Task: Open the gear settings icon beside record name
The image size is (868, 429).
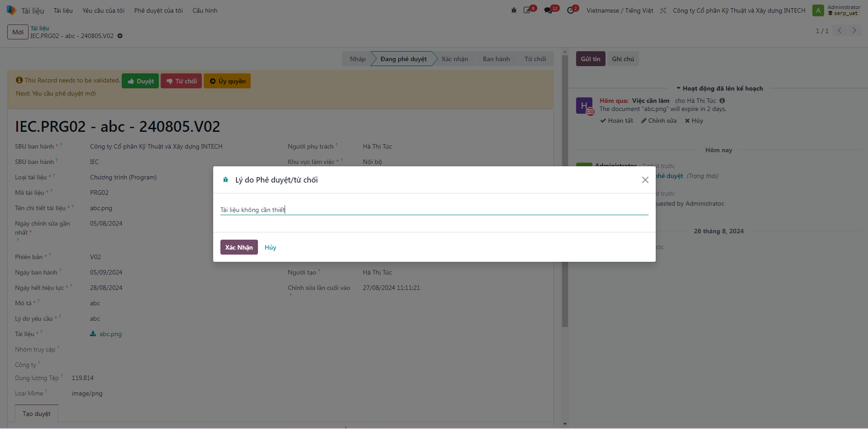Action: 120,36
